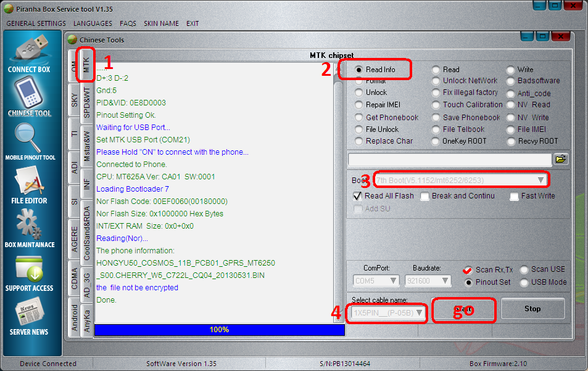
Task: Click the blue 100% progress bar
Action: click(x=219, y=330)
